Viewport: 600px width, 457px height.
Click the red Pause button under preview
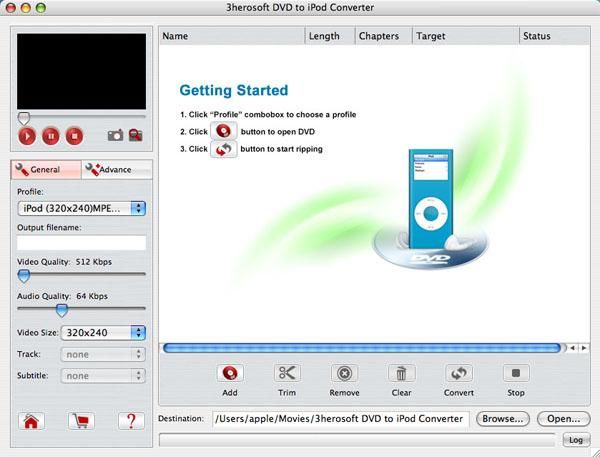click(x=51, y=136)
